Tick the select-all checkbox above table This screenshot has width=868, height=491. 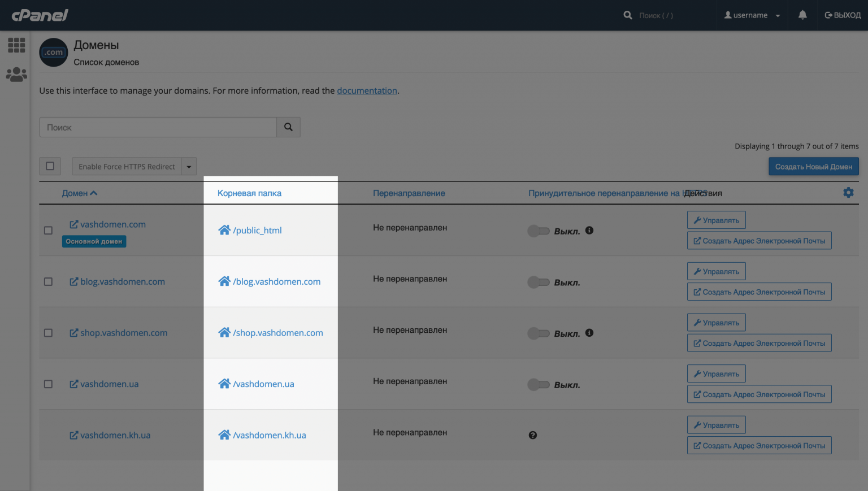click(50, 166)
